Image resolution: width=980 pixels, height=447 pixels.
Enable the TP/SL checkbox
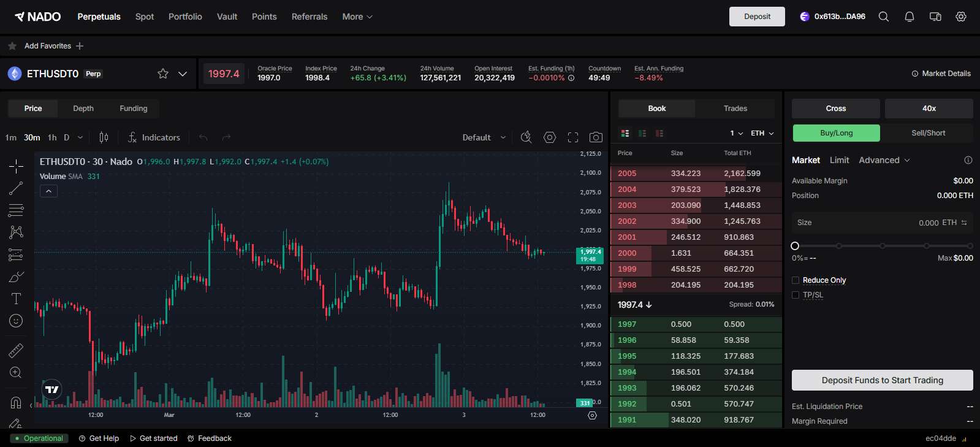[796, 295]
